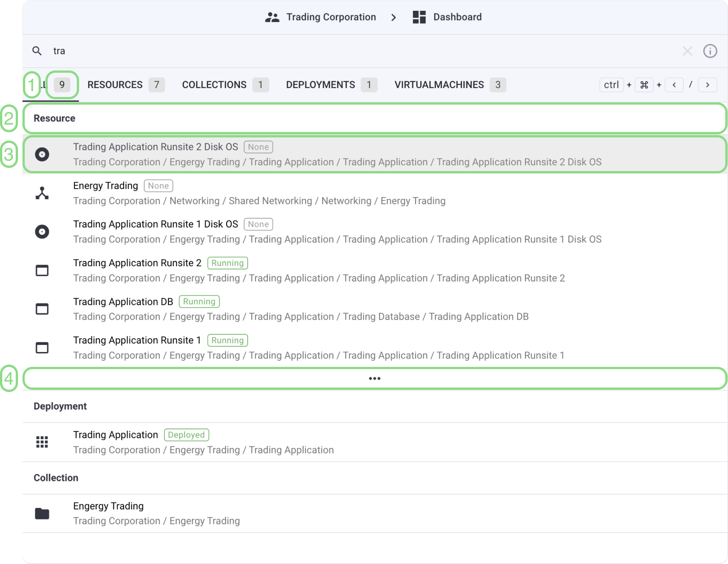
Task: Open the search info icon
Action: point(710,51)
